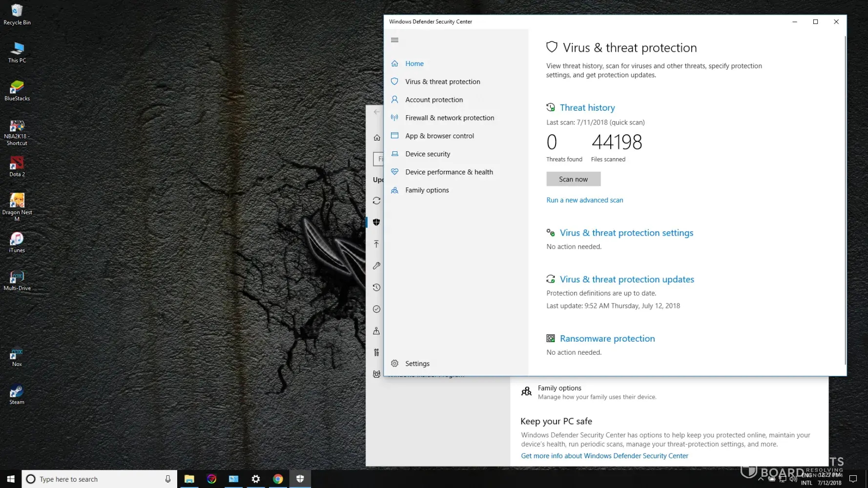Open the Steam desktop shortcut
The width and height of the screenshot is (868, 488).
[x=17, y=394]
